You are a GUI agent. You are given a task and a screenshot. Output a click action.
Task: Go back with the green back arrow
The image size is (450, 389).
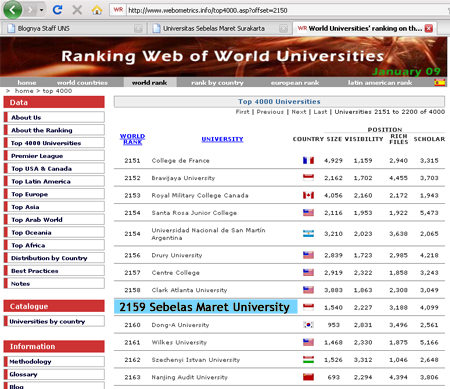(x=12, y=10)
